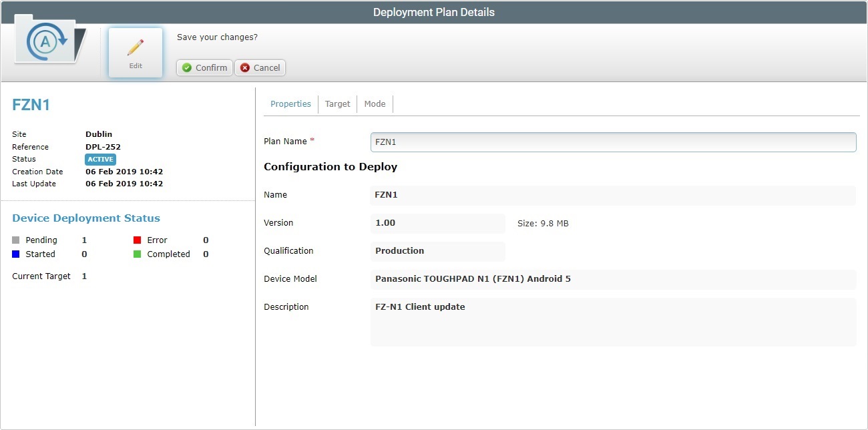
Task: Click the green Completed indicator square
Action: [x=138, y=254]
